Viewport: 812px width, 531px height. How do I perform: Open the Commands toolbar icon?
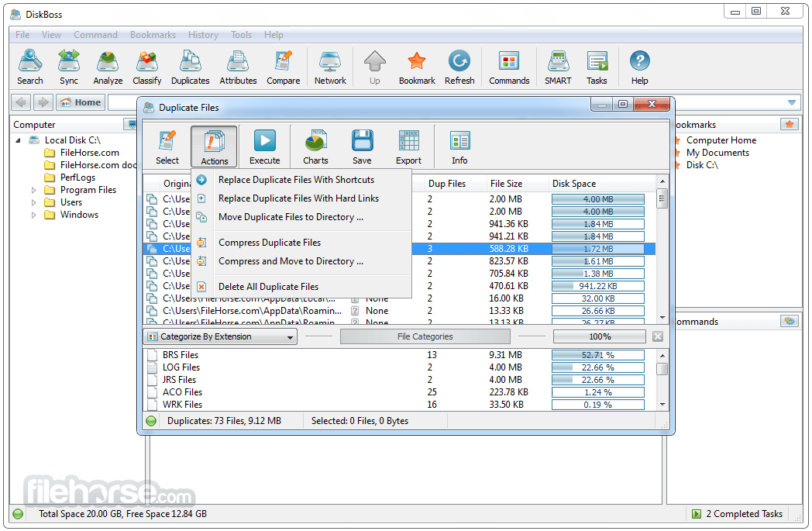pyautogui.click(x=509, y=67)
